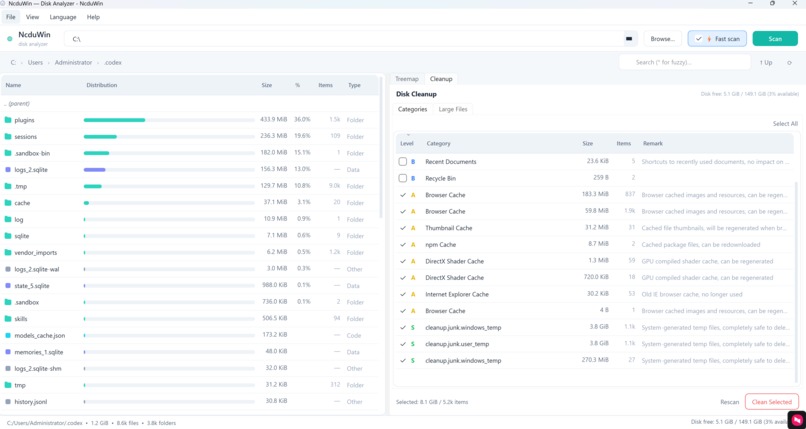Toggle the Fast scan checkbox

699,39
